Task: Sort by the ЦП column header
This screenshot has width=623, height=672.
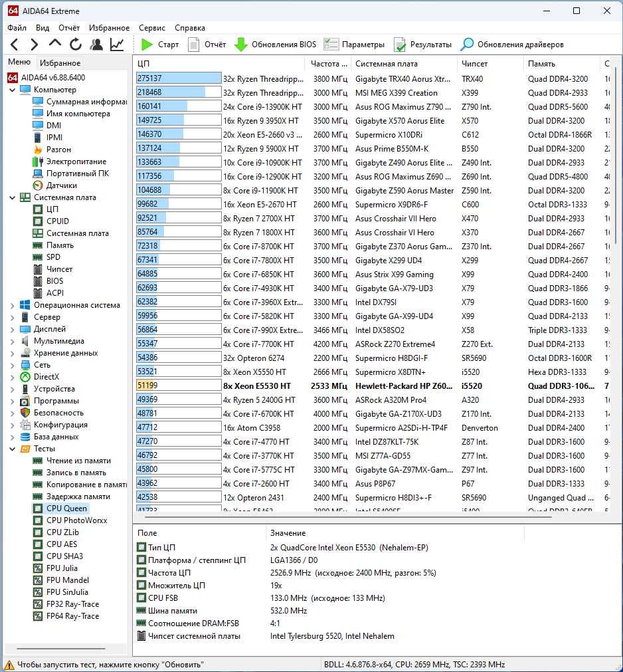Action: point(219,63)
